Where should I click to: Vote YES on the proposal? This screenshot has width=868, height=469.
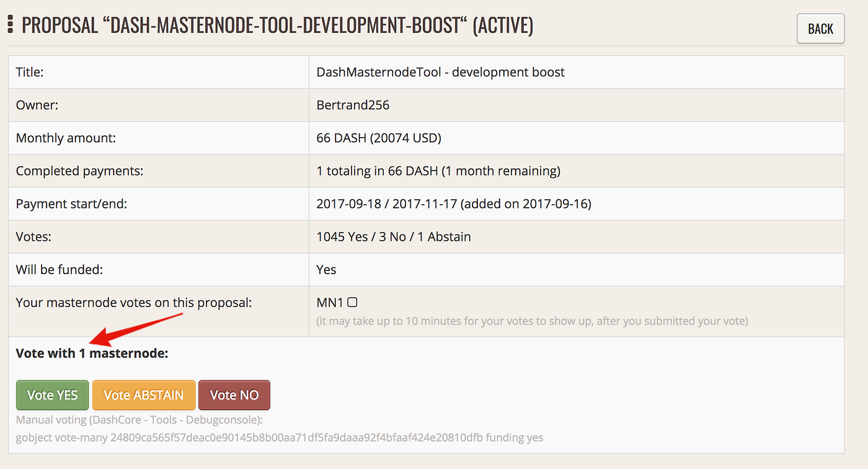[52, 395]
